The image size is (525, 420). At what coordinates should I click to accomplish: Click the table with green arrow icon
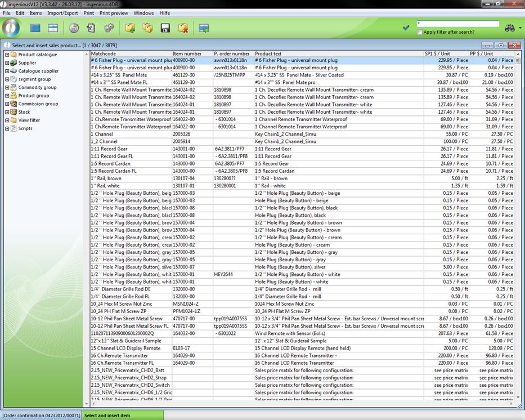[204, 28]
